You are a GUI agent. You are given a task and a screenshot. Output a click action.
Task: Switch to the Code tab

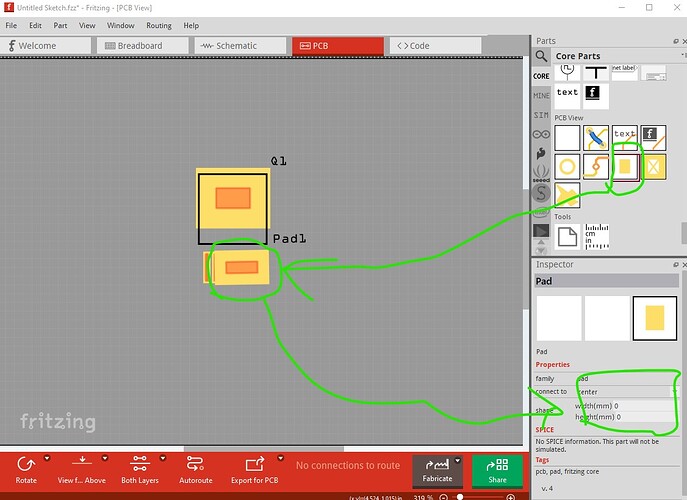tap(436, 46)
